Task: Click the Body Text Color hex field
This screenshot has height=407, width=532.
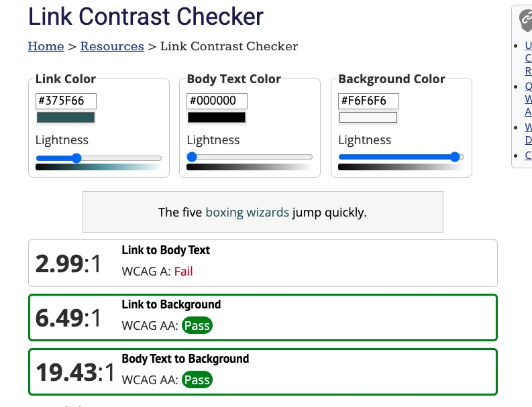Action: (x=217, y=101)
